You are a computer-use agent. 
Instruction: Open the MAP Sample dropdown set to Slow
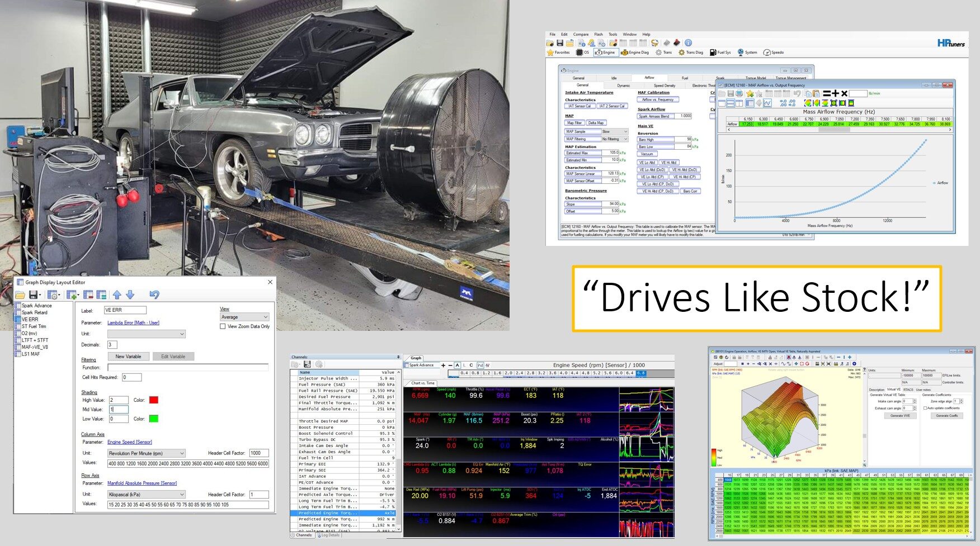point(615,132)
